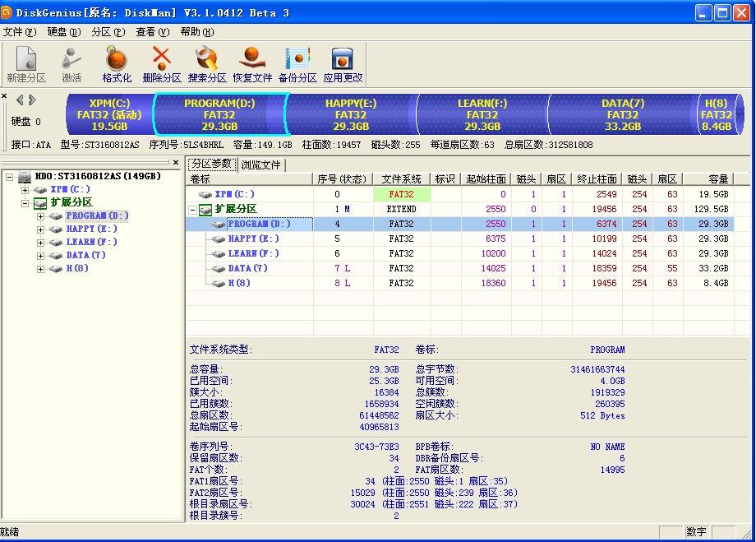Collapse 扩展分区 row in partition table
Image resolution: width=756 pixels, height=542 pixels.
click(192, 210)
